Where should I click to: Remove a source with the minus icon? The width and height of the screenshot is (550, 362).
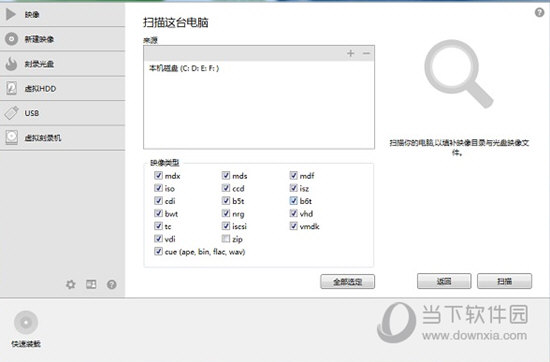coord(366,53)
